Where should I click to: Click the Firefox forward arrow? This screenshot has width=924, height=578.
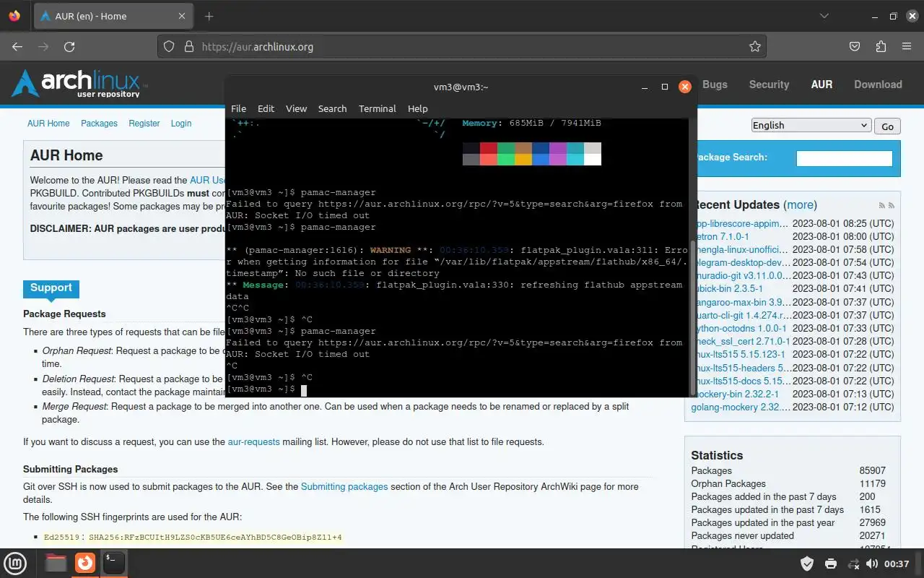[43, 46]
